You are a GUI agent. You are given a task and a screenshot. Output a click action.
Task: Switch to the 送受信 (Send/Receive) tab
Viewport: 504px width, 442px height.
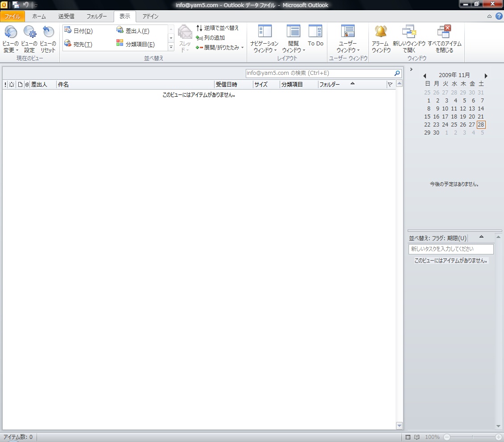coord(66,16)
